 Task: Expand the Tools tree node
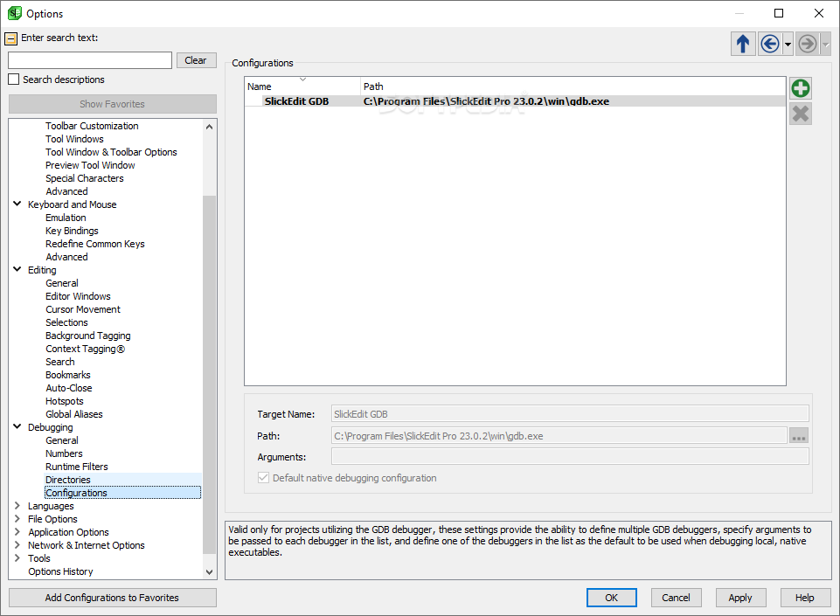17,558
